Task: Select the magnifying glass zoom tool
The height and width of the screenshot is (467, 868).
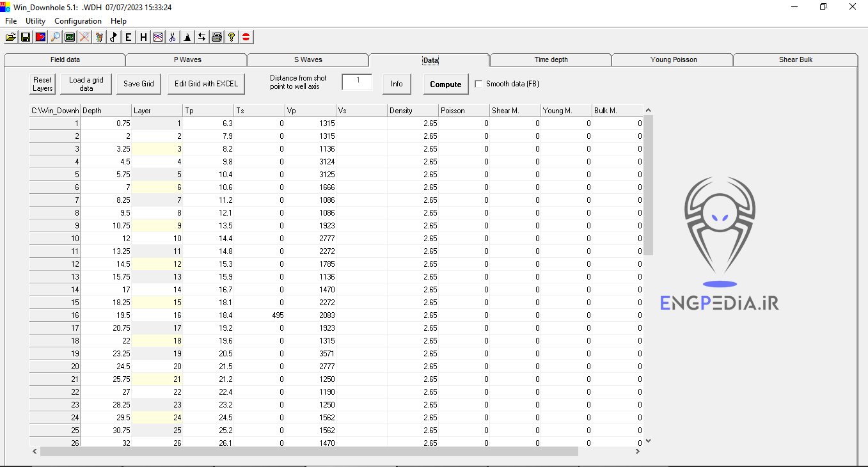Action: [x=55, y=37]
